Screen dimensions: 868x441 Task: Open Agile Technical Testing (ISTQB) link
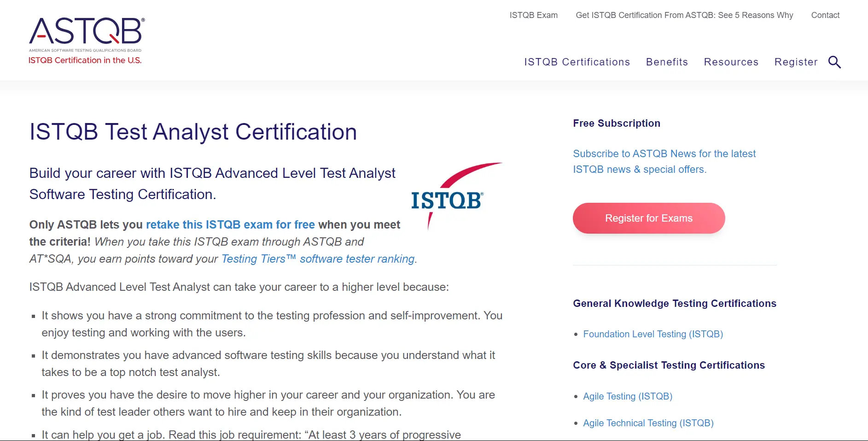click(x=648, y=423)
